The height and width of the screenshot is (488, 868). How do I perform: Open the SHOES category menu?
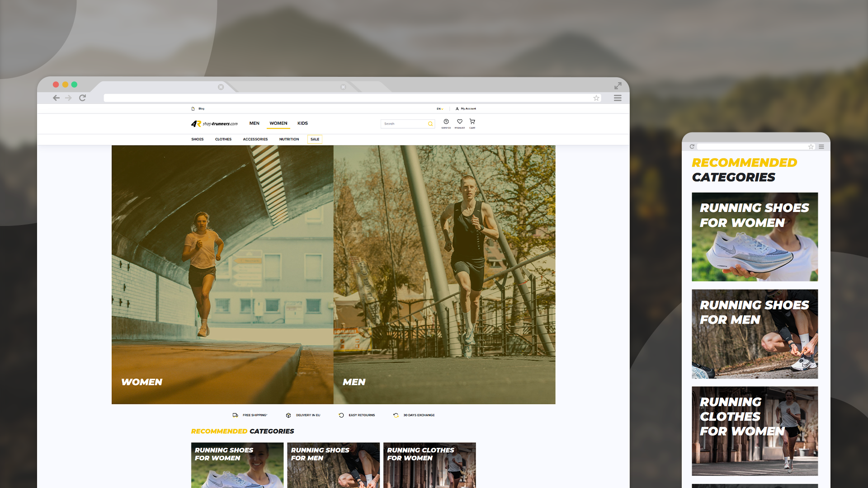pos(197,139)
